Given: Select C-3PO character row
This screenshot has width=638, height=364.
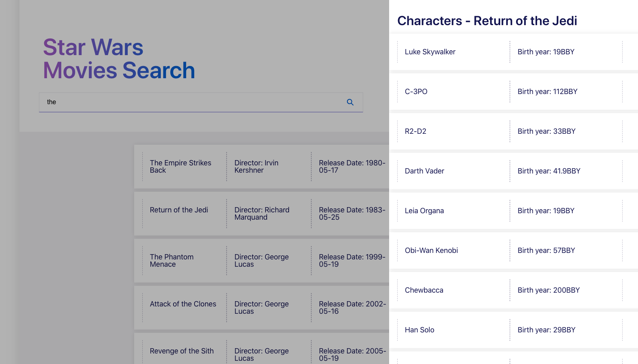Looking at the screenshot, I should (514, 92).
